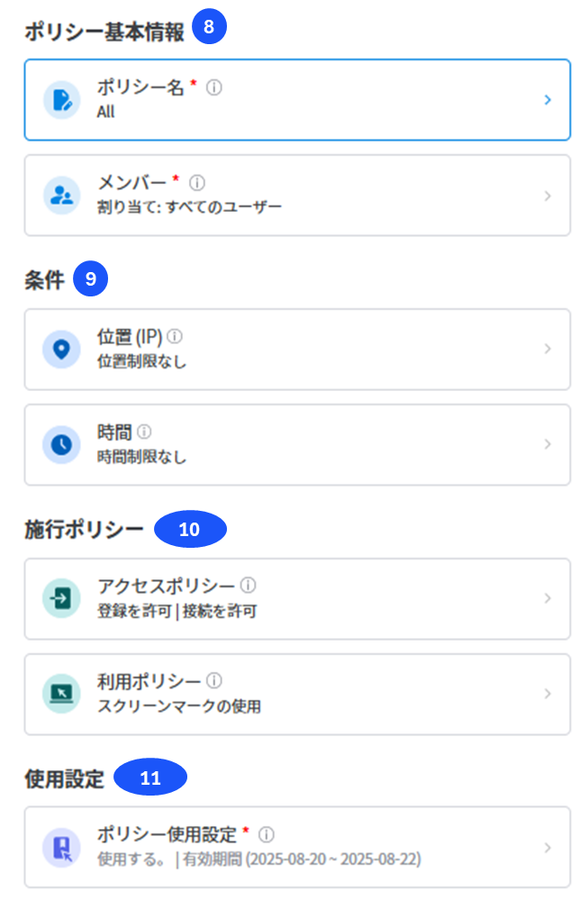Click info icon beside メンバー label
Image resolution: width=588 pixels, height=919 pixels.
[x=197, y=183]
